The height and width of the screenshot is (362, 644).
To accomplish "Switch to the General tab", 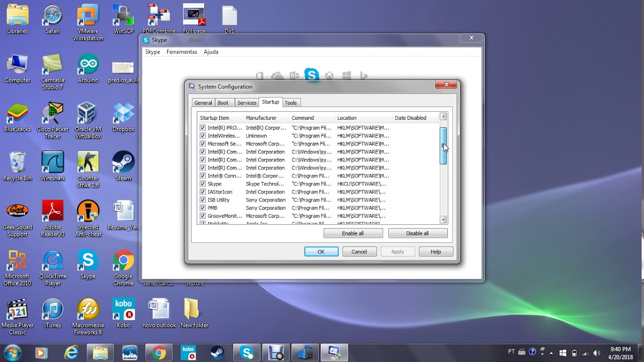I will point(203,103).
